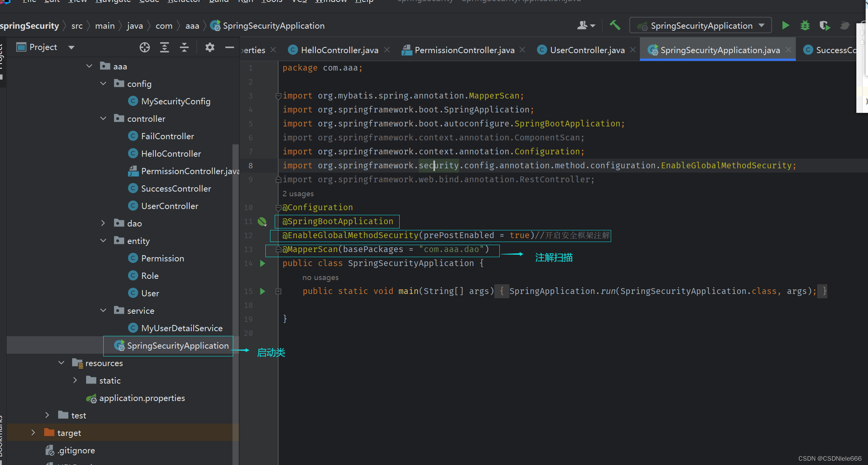Navigate via the com breadcrumb
Image resolution: width=868 pixels, height=465 pixels.
pos(164,26)
